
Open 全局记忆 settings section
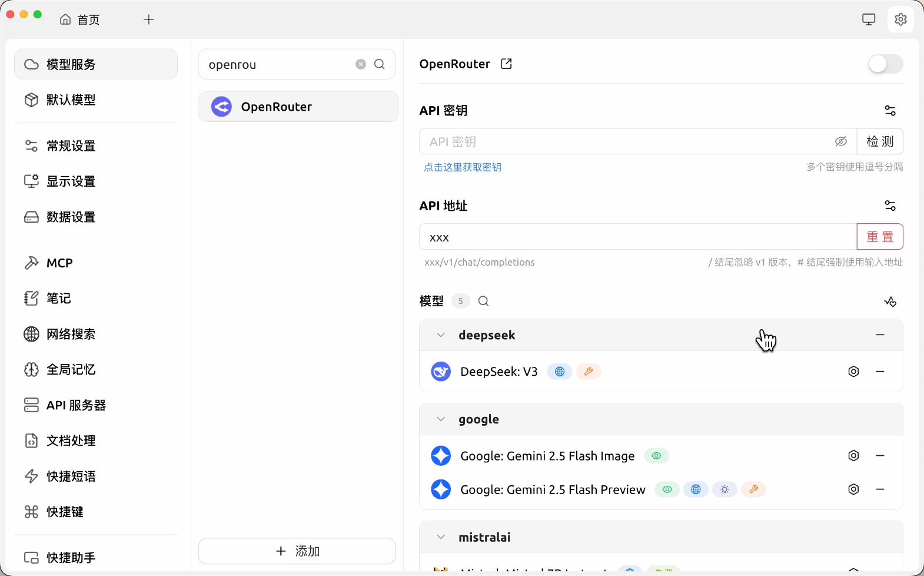(x=96, y=369)
